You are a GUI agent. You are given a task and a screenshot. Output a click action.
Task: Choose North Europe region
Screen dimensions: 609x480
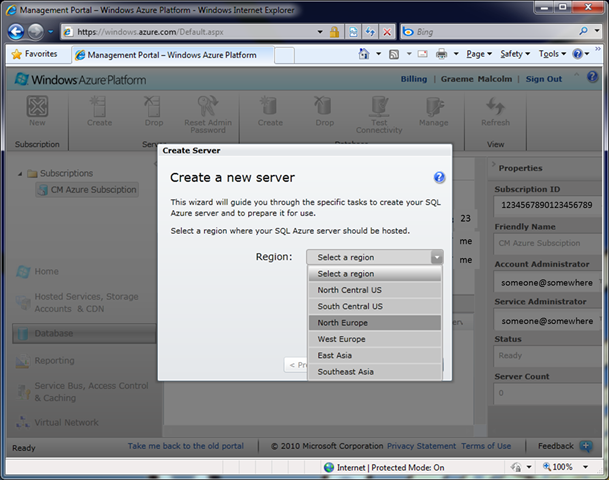pyautogui.click(x=375, y=323)
